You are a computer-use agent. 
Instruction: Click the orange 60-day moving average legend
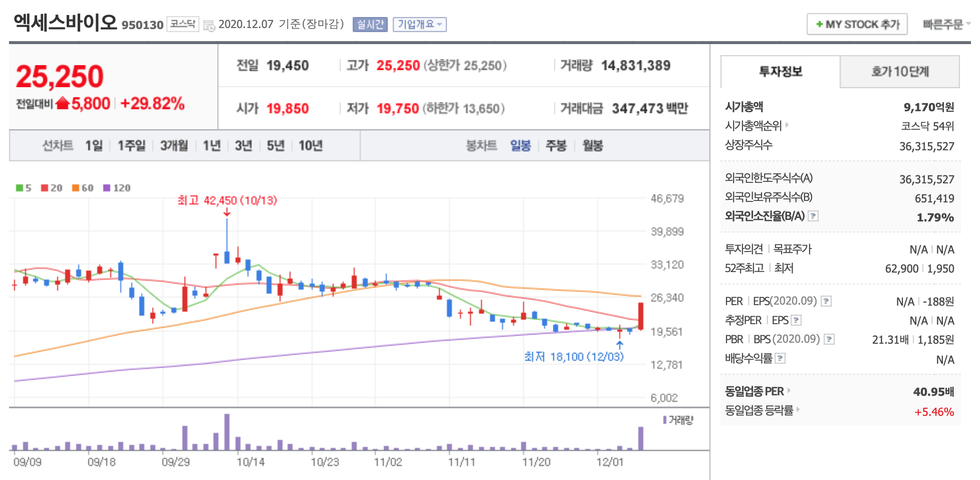tap(83, 188)
